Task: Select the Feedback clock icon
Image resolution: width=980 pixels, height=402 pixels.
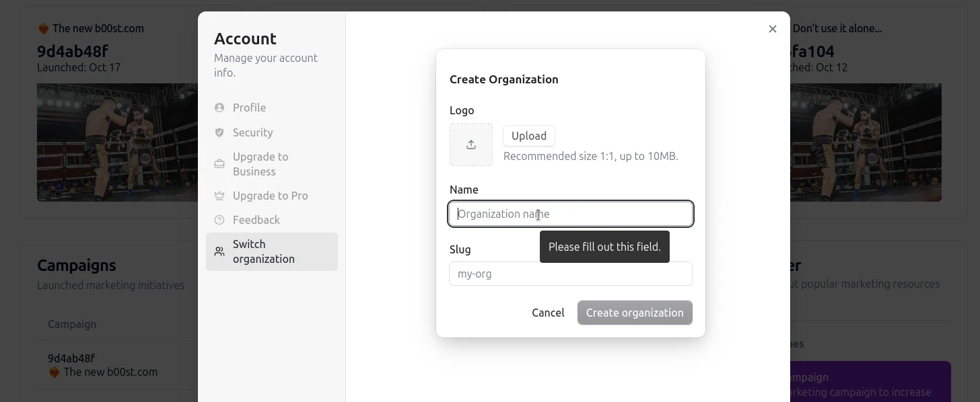Action: (219, 220)
